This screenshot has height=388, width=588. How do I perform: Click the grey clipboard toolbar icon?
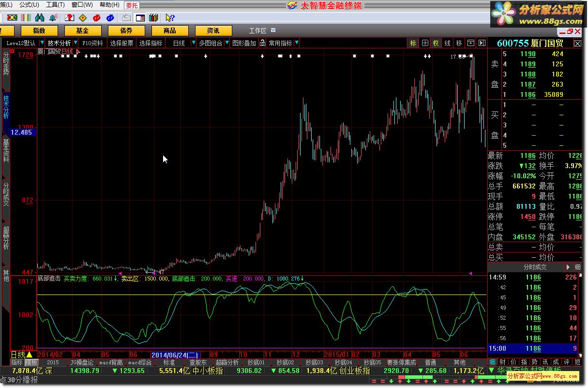[x=126, y=18]
